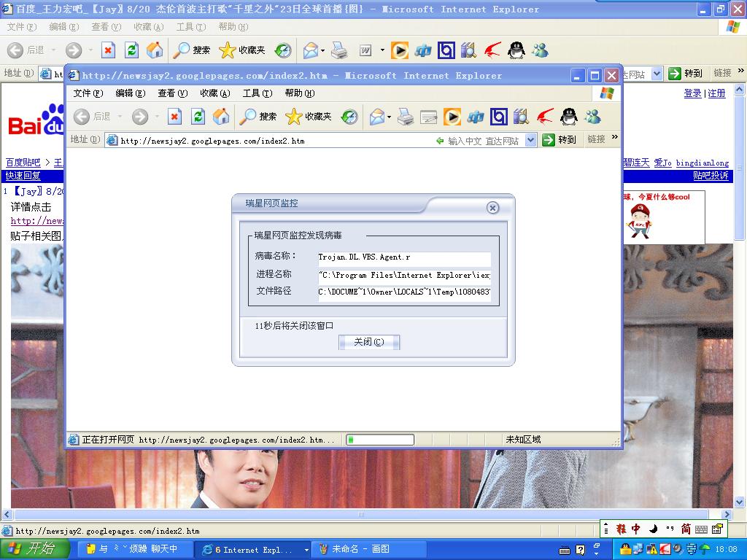Click the Messenger icon in the front IE toolbar
This screenshot has width=747, height=560.
coord(592,117)
